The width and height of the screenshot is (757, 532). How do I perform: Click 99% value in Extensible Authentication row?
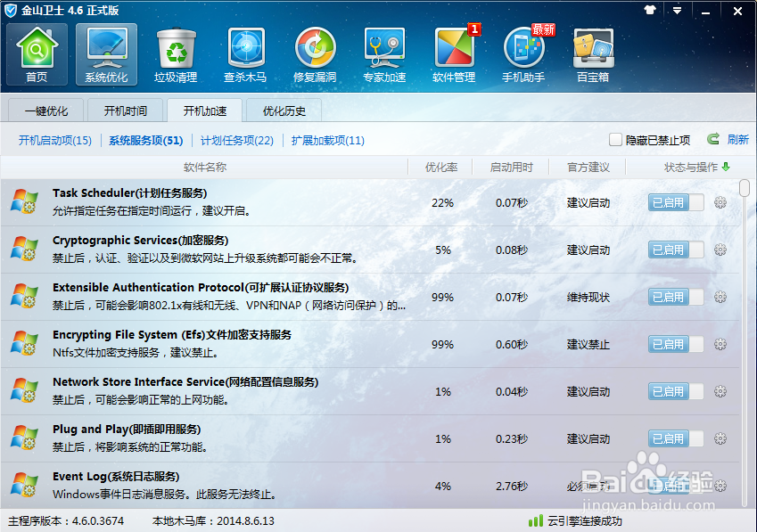coord(443,297)
